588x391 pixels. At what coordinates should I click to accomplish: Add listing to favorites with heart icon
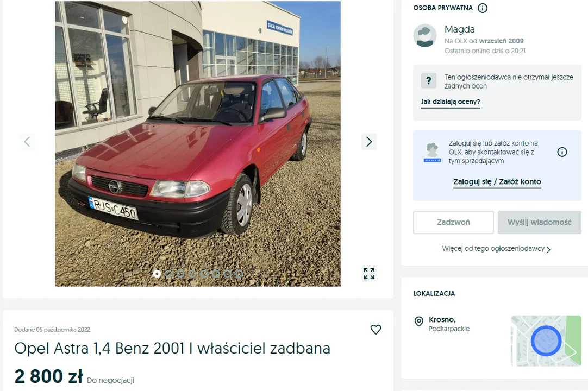(376, 330)
